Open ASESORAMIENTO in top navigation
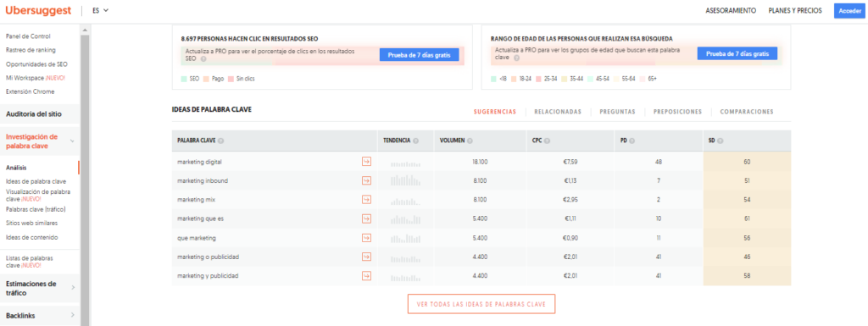 (x=731, y=10)
